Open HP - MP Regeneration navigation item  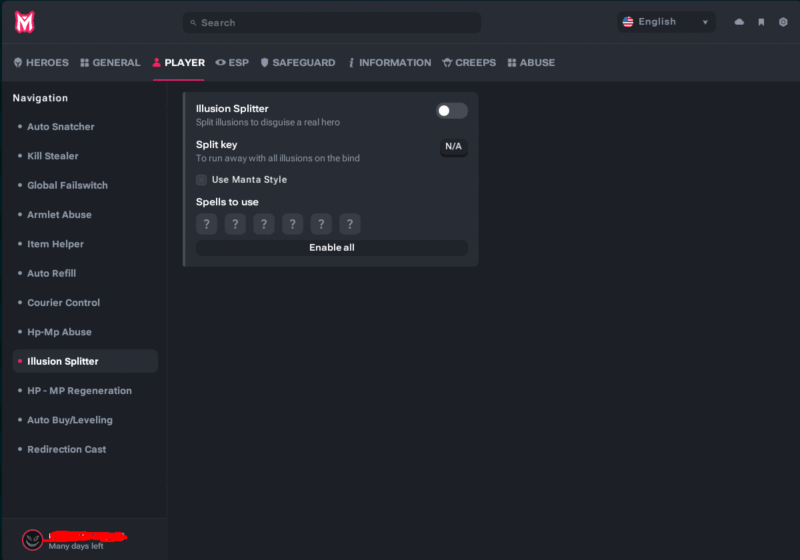tap(85, 391)
